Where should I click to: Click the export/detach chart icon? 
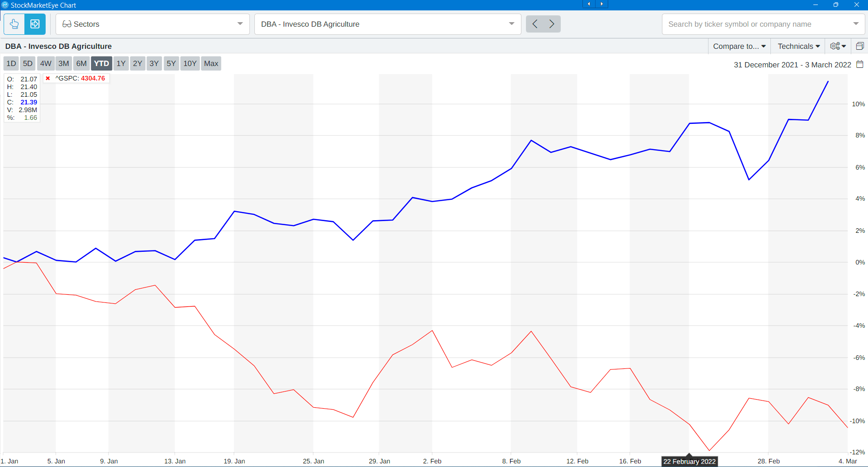tap(35, 24)
